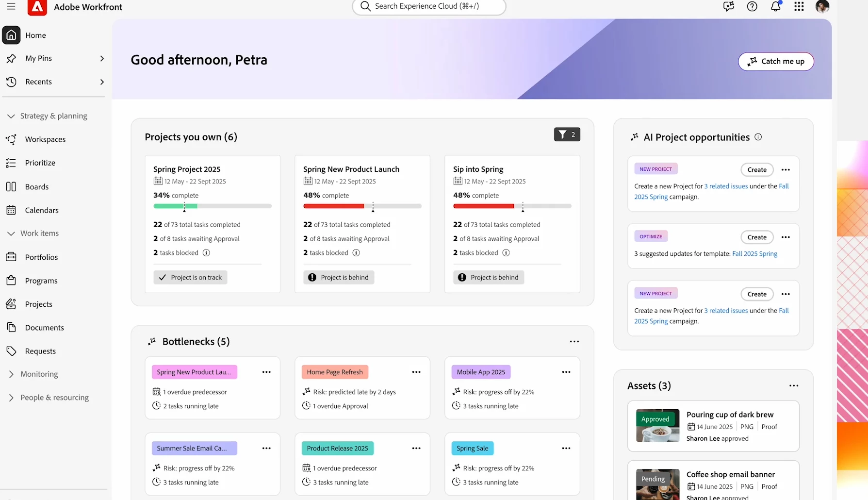The image size is (868, 500).
Task: Open the projects filter button showing 2
Action: click(567, 134)
